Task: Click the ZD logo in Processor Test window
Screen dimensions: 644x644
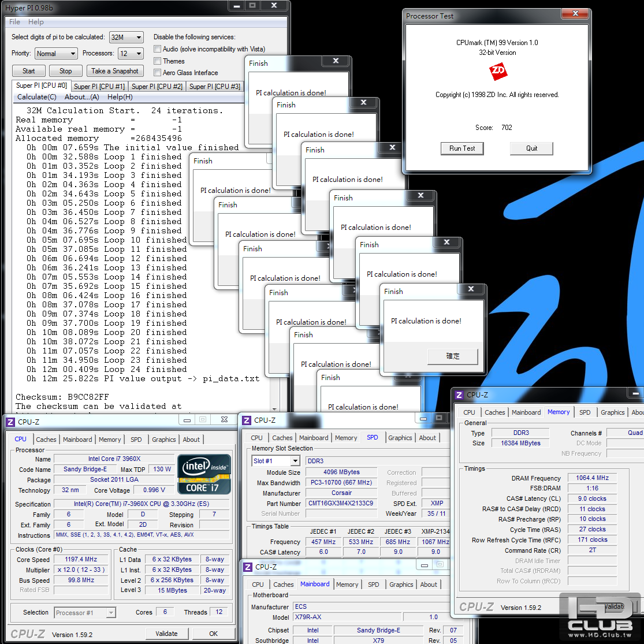Action: click(498, 72)
